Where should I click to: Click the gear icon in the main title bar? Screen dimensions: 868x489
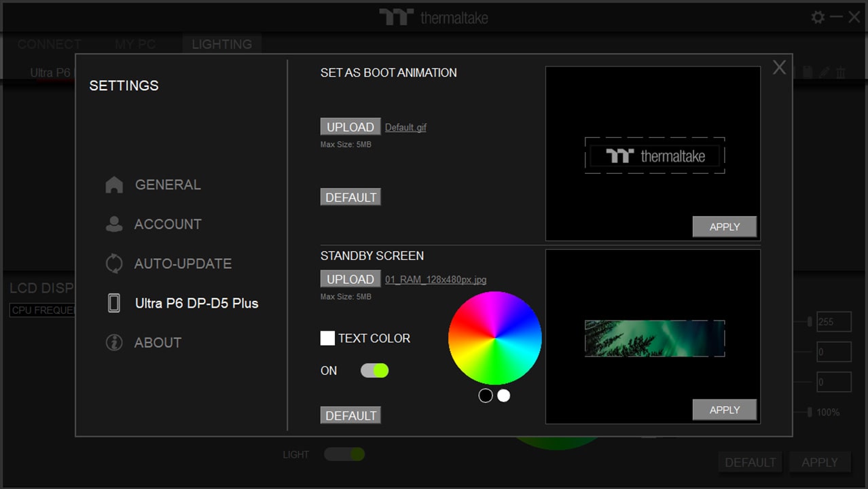pos(818,17)
